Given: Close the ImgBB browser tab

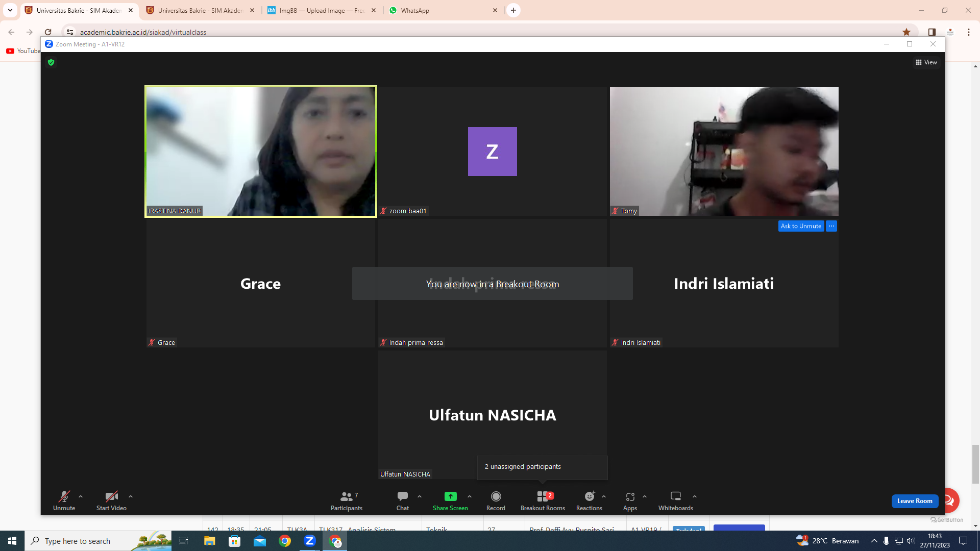Looking at the screenshot, I should click(x=373, y=10).
